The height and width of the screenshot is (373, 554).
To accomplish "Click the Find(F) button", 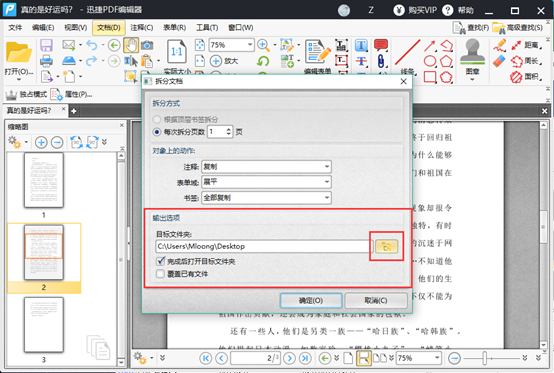I will [x=471, y=28].
